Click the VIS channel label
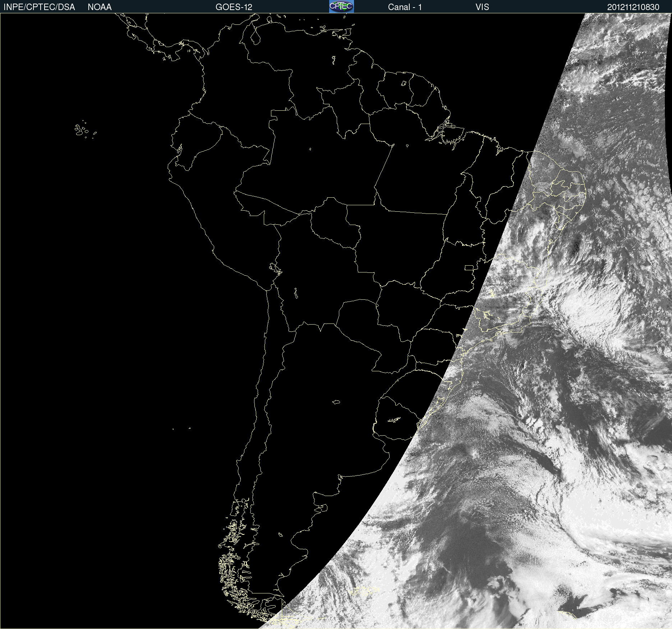 (482, 7)
